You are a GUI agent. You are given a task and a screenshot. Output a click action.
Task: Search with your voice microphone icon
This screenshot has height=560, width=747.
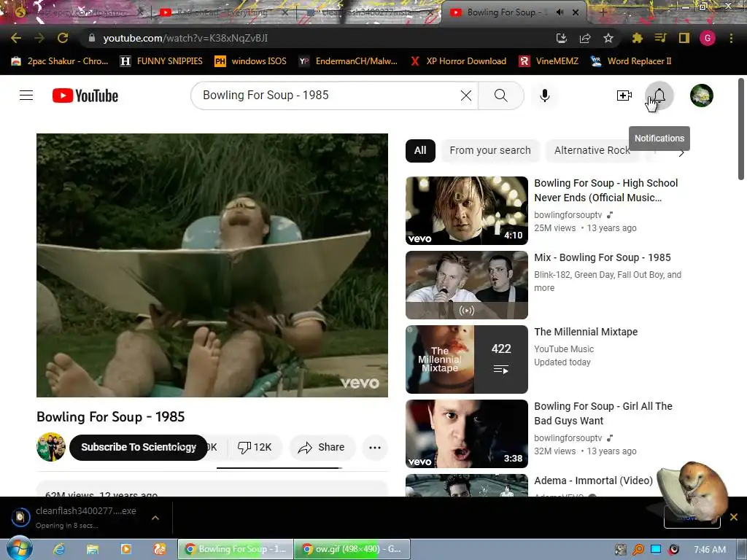(x=544, y=96)
